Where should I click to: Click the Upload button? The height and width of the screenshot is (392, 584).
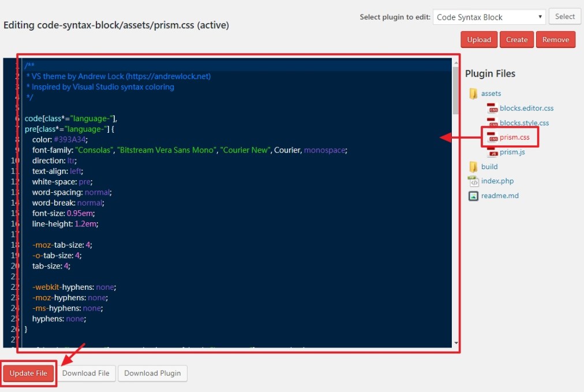click(x=479, y=39)
